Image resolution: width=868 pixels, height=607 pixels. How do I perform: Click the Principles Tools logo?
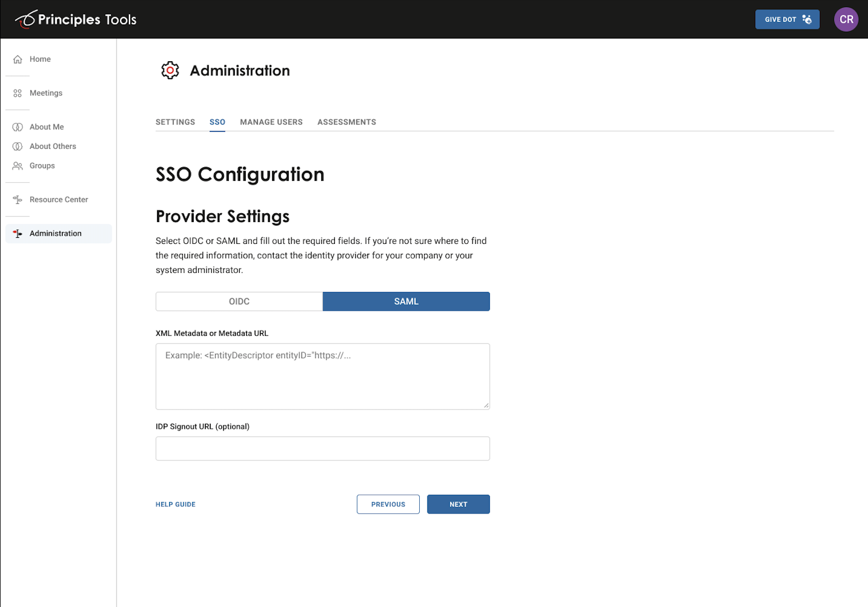(76, 19)
